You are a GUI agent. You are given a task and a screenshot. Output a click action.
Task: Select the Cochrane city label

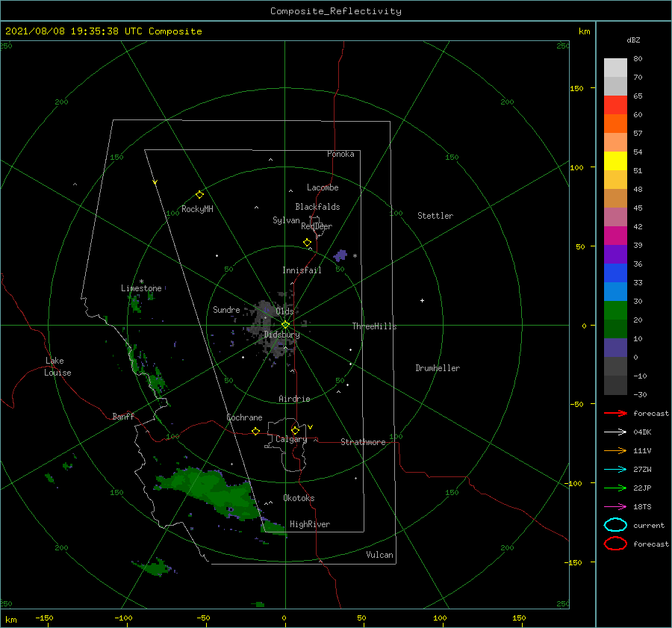(244, 417)
